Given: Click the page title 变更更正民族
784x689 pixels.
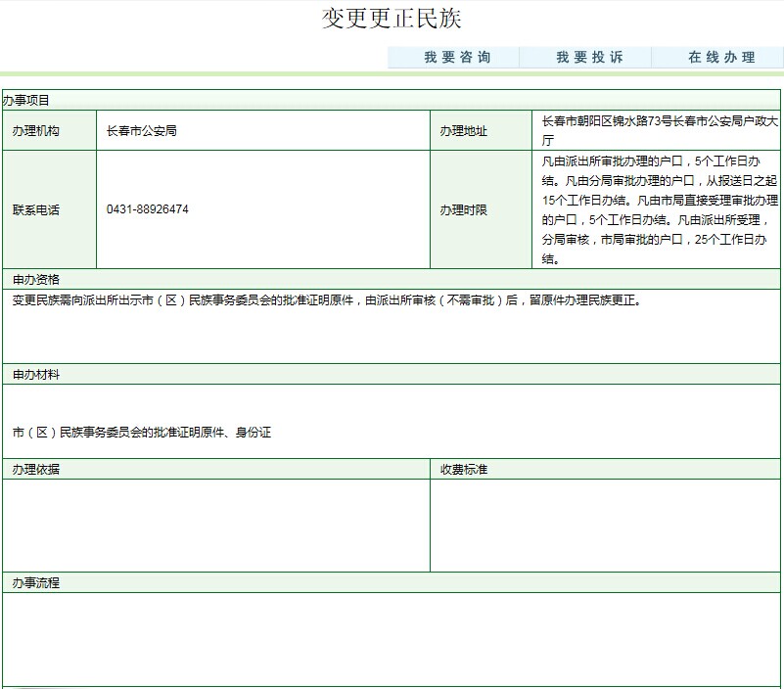Looking at the screenshot, I should click(x=391, y=19).
